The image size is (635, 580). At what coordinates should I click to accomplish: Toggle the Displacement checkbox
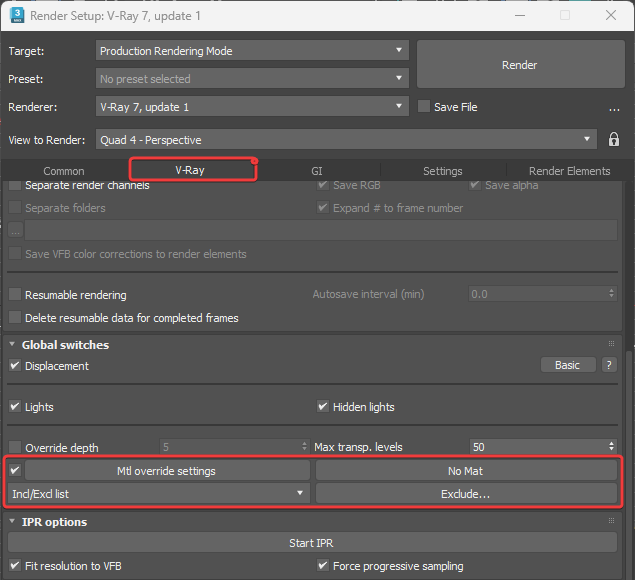coord(15,366)
